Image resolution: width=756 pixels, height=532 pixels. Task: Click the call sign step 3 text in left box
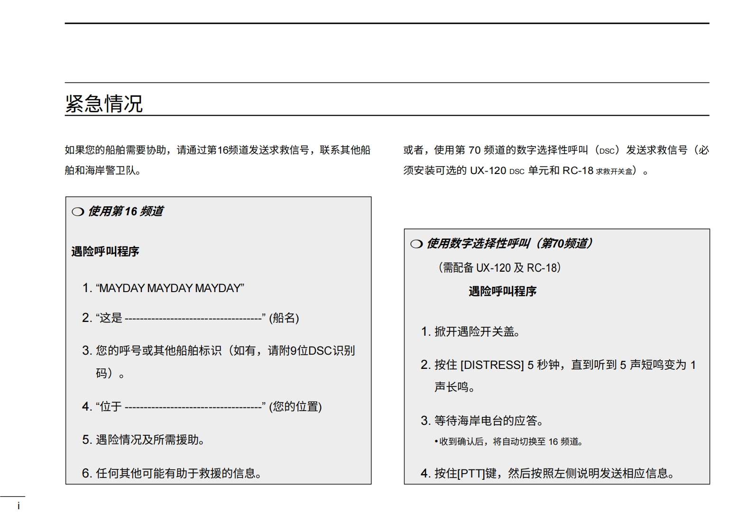click(x=225, y=351)
